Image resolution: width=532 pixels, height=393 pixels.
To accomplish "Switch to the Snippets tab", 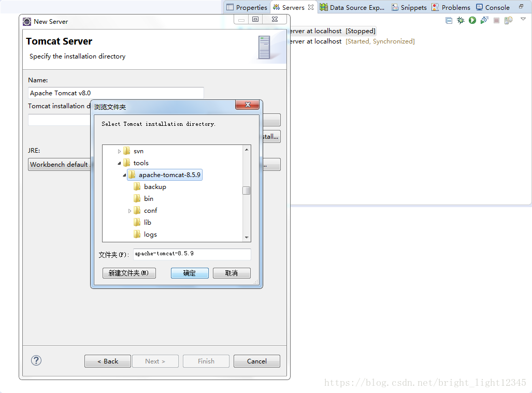I will click(x=409, y=7).
